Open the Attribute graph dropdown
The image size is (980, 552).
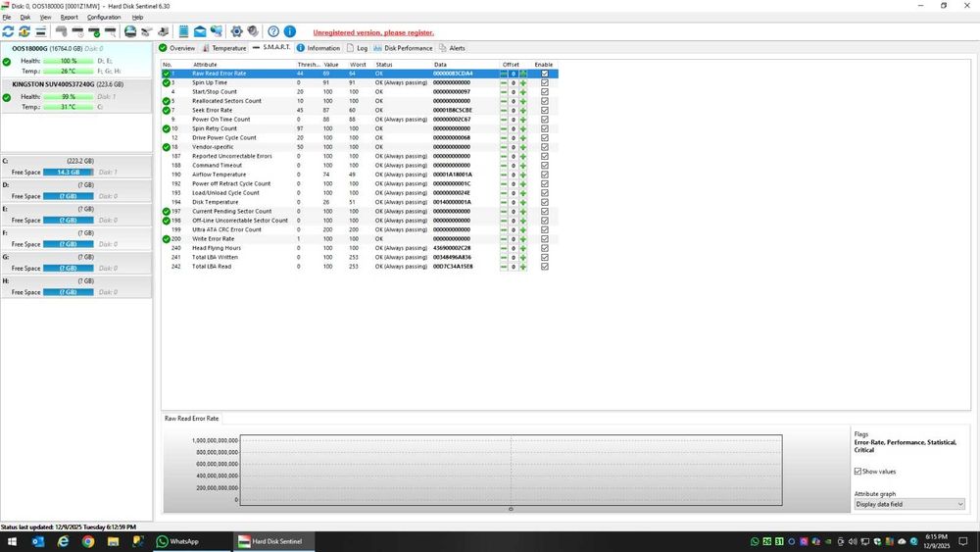pos(909,504)
